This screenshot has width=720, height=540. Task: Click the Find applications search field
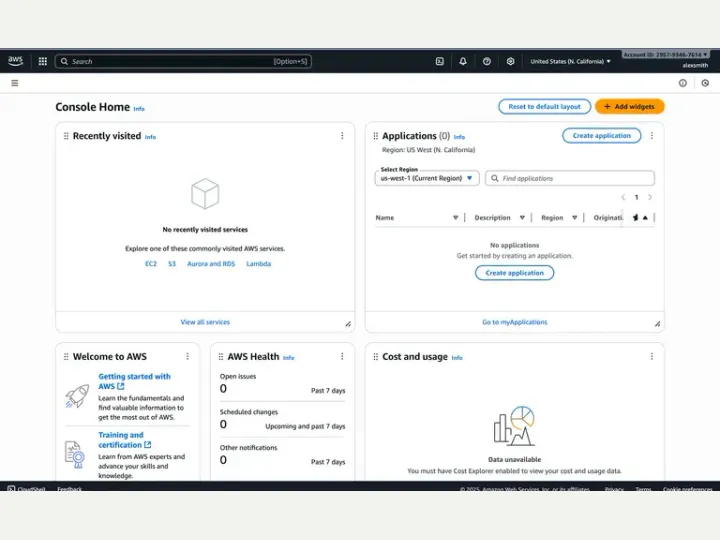click(x=570, y=178)
